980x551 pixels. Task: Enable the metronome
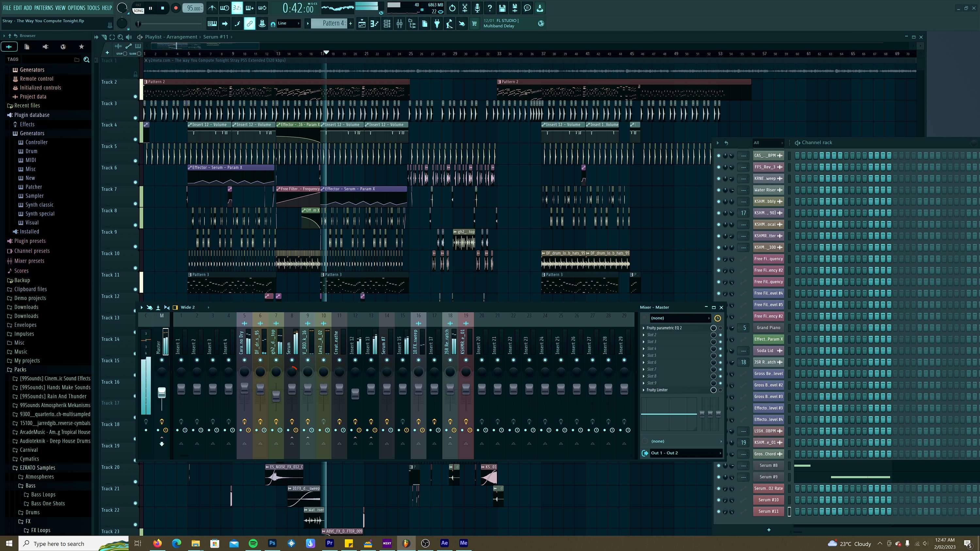point(212,8)
